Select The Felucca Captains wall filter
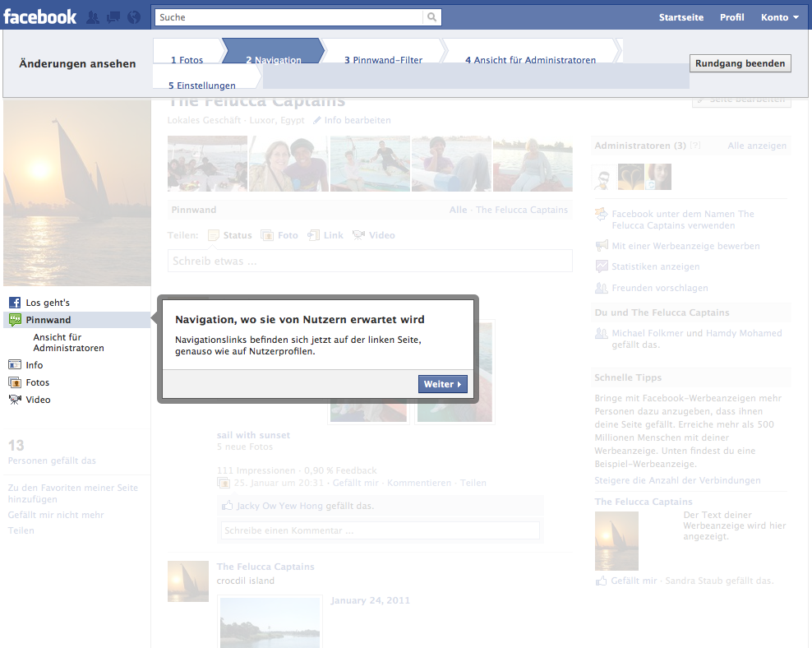Screen dimensions: 812x648 click(522, 210)
